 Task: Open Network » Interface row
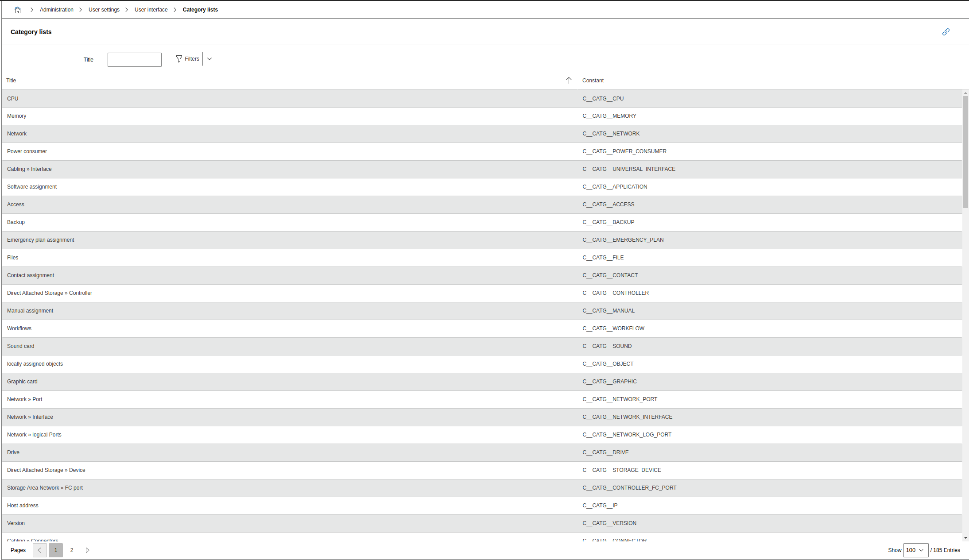tap(482, 417)
